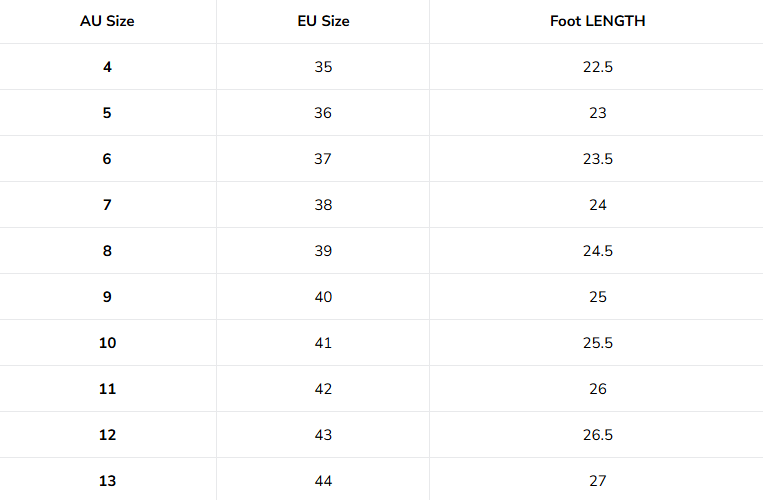The width and height of the screenshot is (763, 500).
Task: Click foot length 24.5 cell
Action: pos(597,251)
